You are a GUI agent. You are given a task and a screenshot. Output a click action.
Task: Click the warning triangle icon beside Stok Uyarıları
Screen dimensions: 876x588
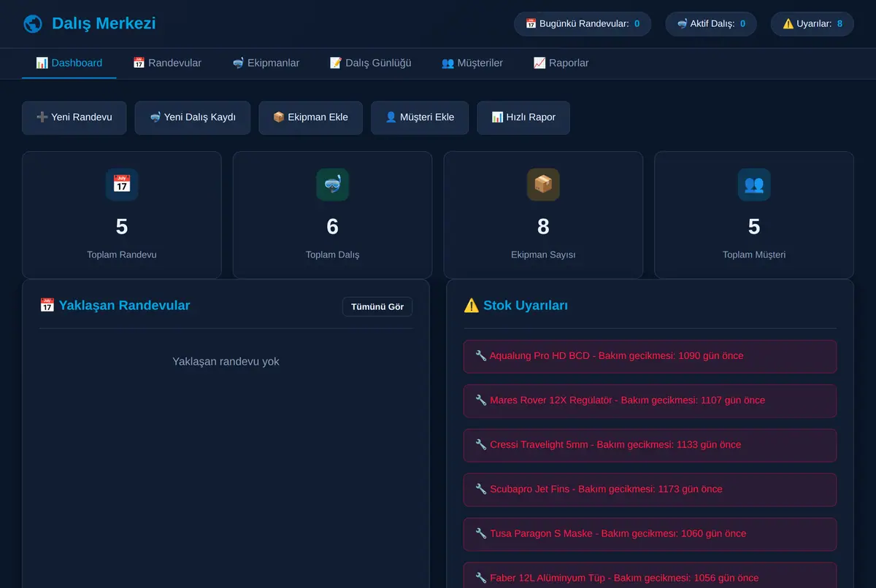pos(472,306)
